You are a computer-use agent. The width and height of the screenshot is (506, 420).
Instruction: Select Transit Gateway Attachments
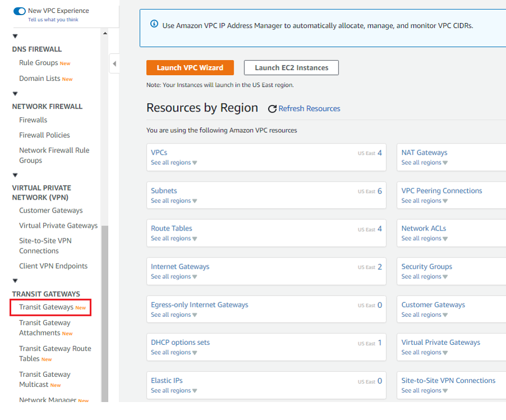pyautogui.click(x=45, y=327)
